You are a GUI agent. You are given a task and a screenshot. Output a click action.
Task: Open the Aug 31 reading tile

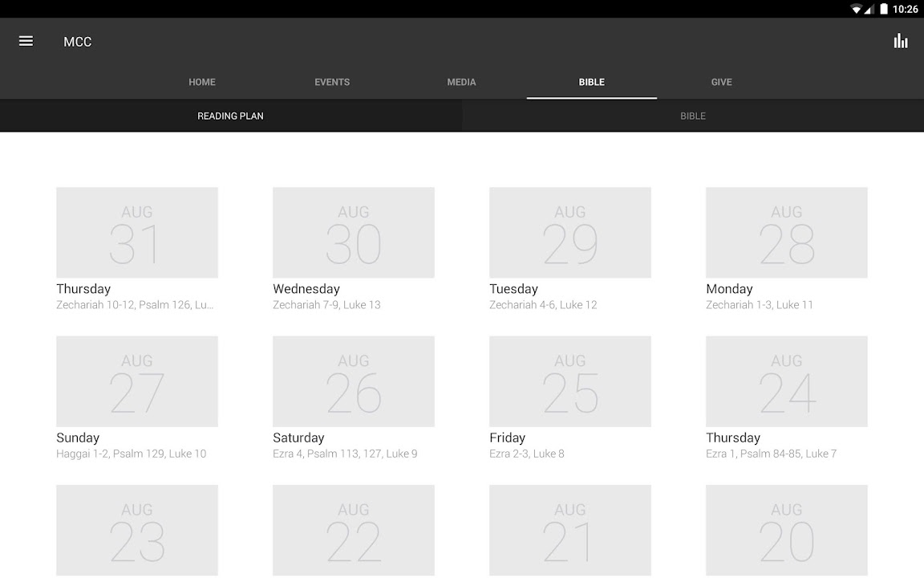click(137, 233)
